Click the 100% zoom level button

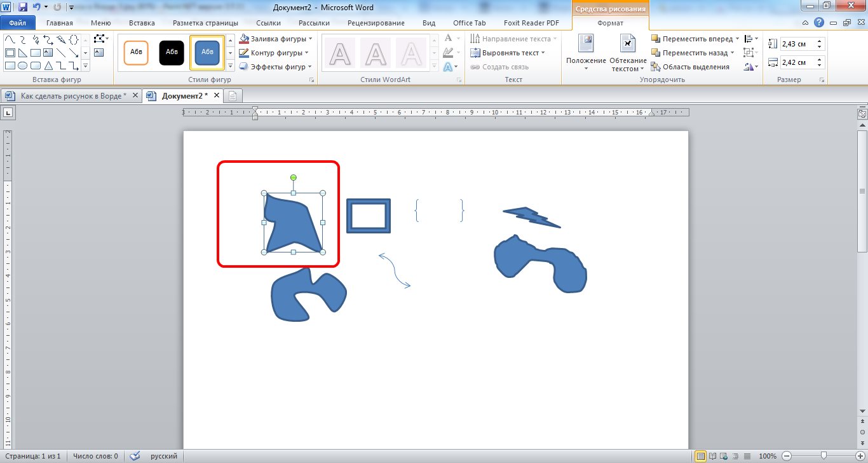pyautogui.click(x=768, y=456)
